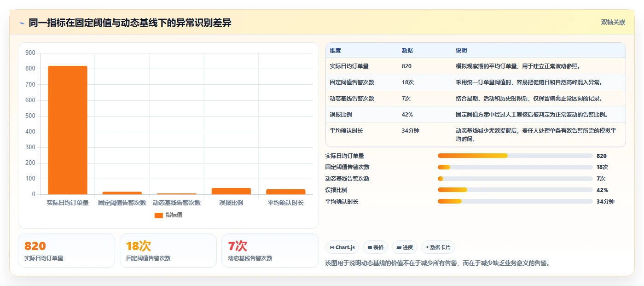Viewport: 644px width, 286px height.
Task: Click the 实际日均订单量 x-axis label
Action: 68,203
